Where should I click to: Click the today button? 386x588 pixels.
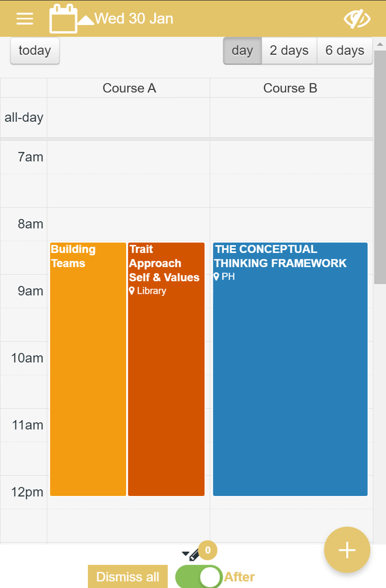tap(35, 51)
